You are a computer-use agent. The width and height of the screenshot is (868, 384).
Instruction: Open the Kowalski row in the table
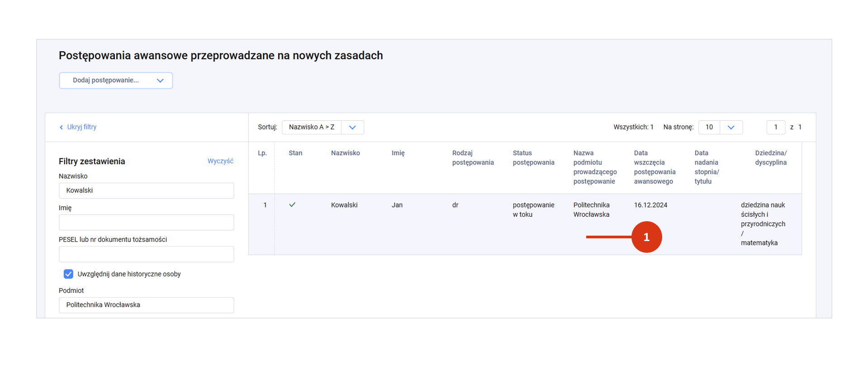[x=344, y=205]
